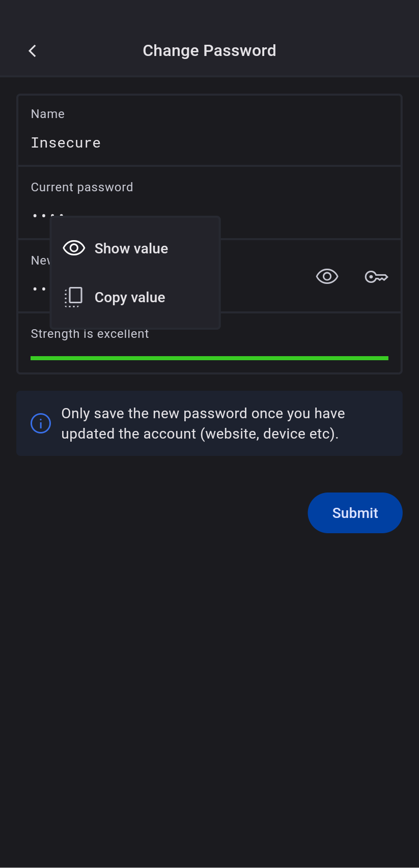The height and width of the screenshot is (868, 419).
Task: Go back using the header arrow
Action: point(33,51)
